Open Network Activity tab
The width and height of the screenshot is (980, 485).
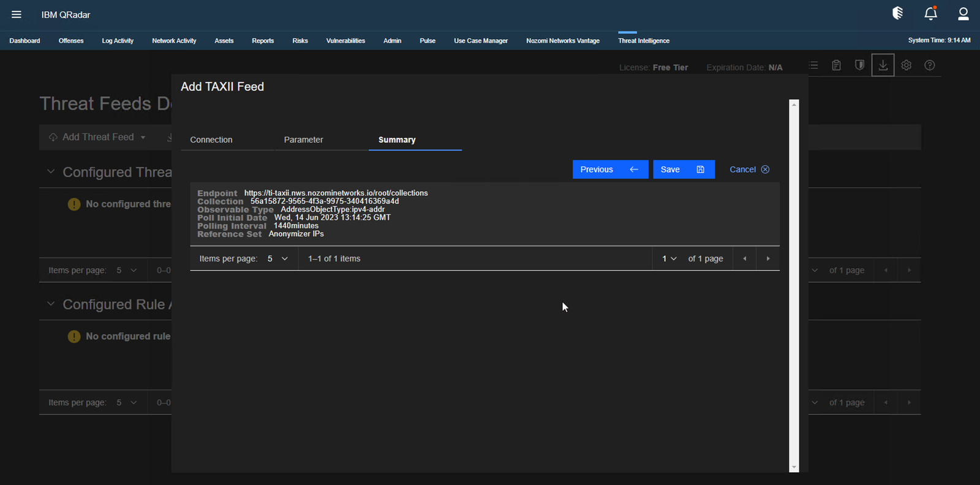tap(174, 40)
